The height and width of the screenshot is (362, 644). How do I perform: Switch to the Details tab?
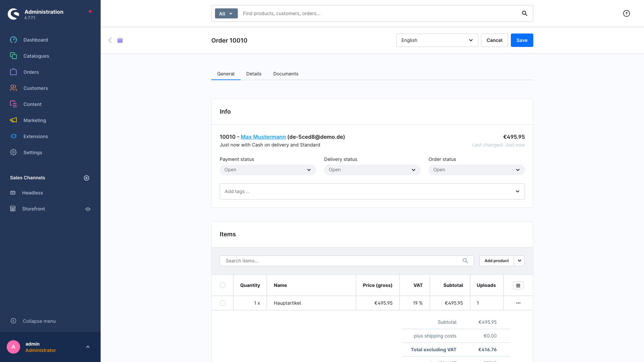[254, 74]
